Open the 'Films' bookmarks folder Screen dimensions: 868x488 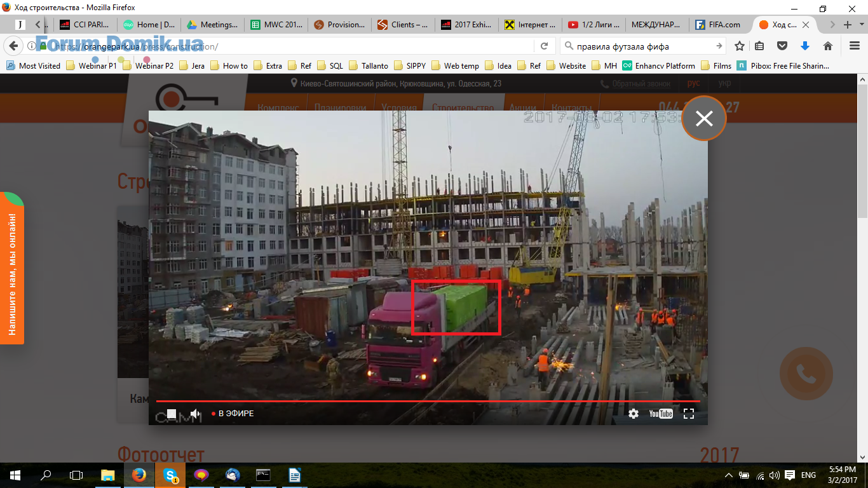(716, 65)
